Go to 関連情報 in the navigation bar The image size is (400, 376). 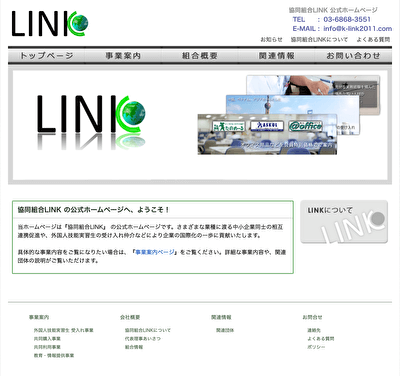point(277,56)
